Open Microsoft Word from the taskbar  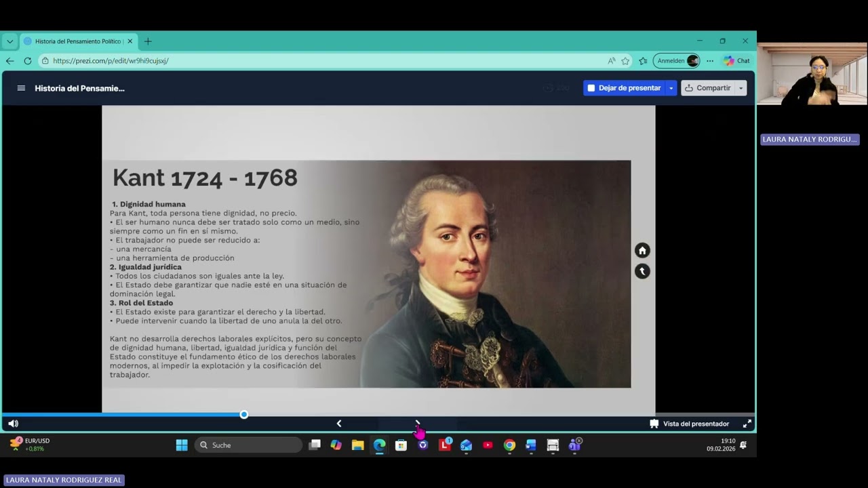point(531,445)
